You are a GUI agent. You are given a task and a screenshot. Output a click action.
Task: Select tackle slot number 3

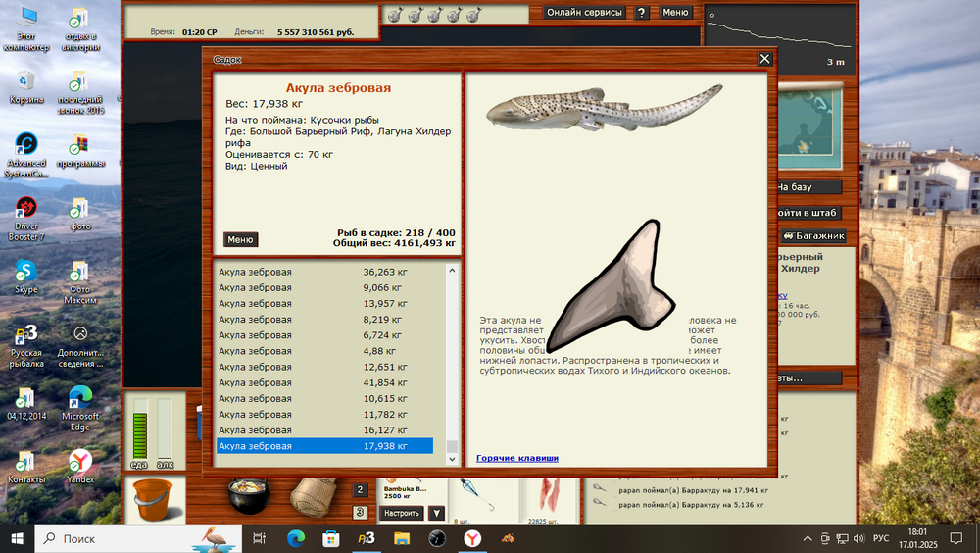(360, 512)
